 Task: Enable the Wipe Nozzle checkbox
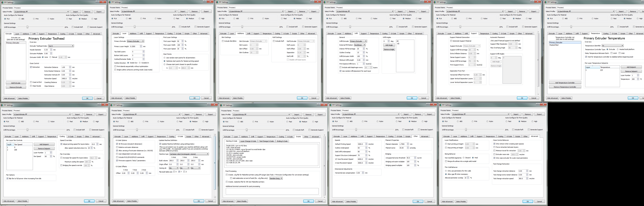click(31, 86)
